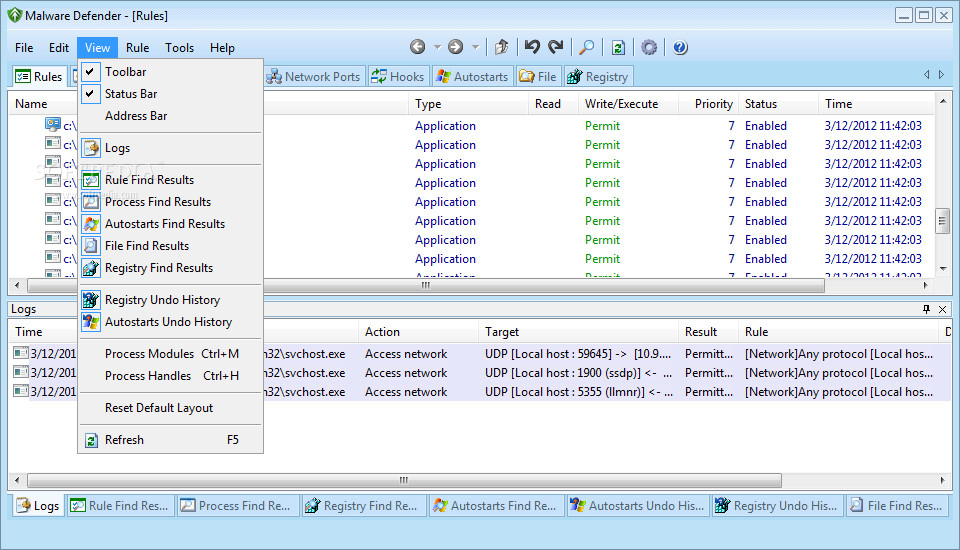
Task: Open the Forward button history dropdown arrow
Action: point(475,47)
